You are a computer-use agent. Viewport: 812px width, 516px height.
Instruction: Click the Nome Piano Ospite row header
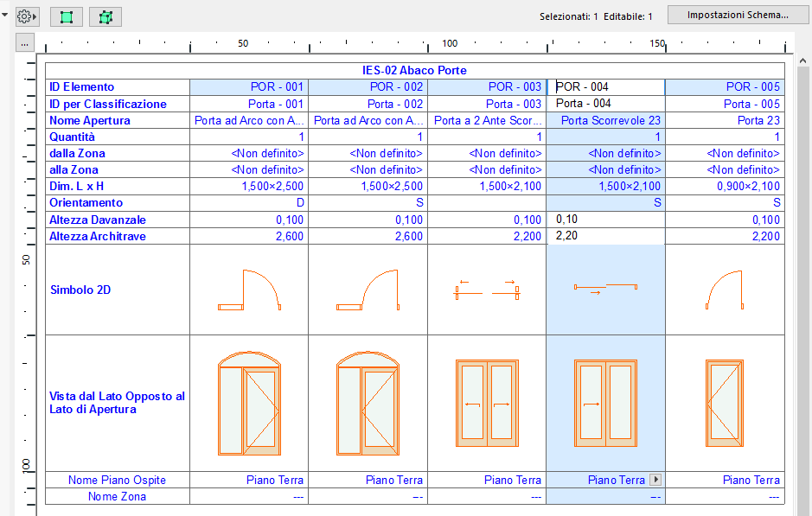click(118, 480)
